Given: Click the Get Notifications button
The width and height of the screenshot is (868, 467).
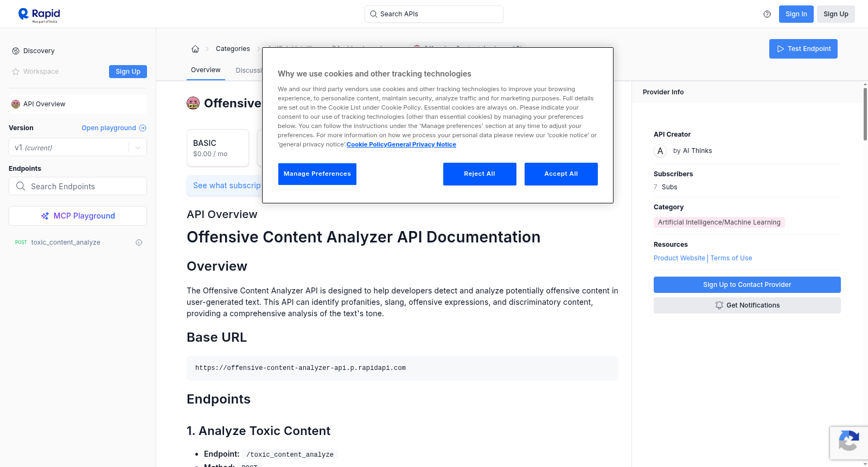Looking at the screenshot, I should coord(747,305).
